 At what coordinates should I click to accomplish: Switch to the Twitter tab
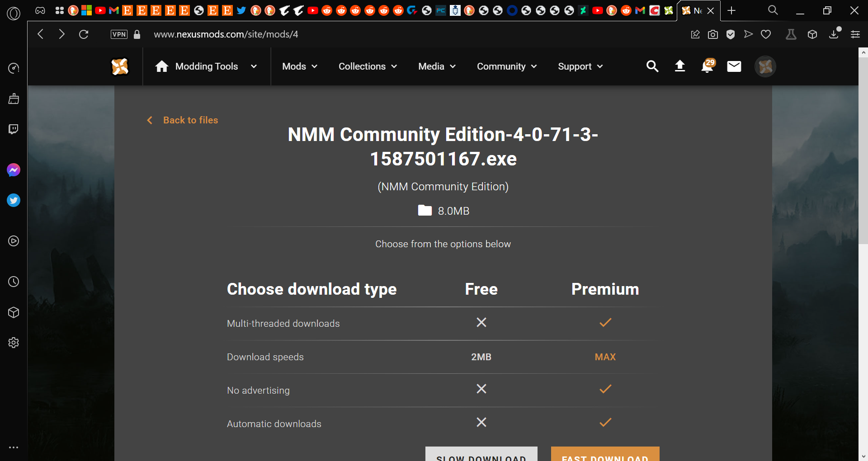[x=241, y=10]
